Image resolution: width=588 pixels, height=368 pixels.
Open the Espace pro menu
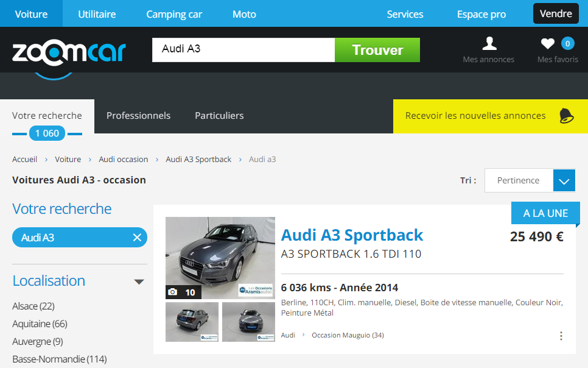481,14
